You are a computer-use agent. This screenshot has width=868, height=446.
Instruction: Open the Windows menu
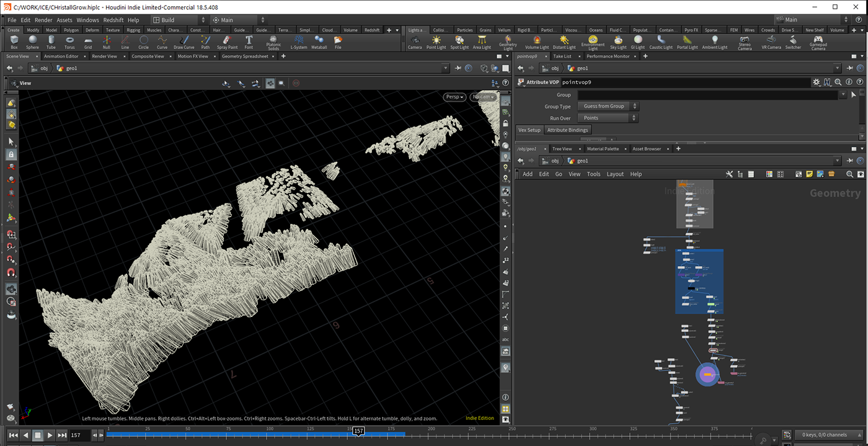tap(87, 20)
